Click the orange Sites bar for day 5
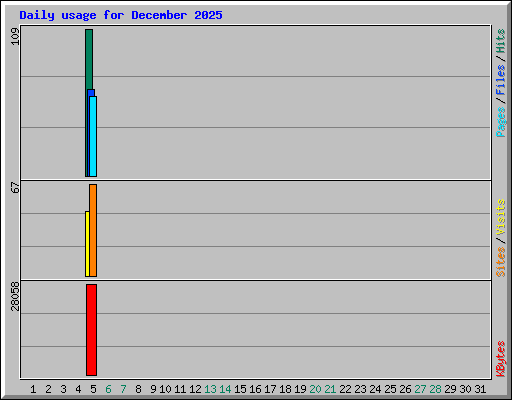The height and width of the screenshot is (400, 512). click(93, 230)
